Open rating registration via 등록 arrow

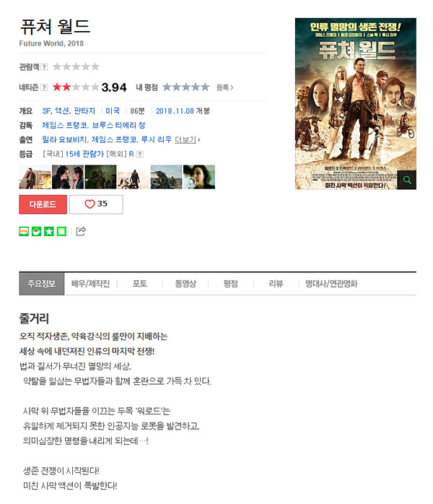click(x=225, y=87)
